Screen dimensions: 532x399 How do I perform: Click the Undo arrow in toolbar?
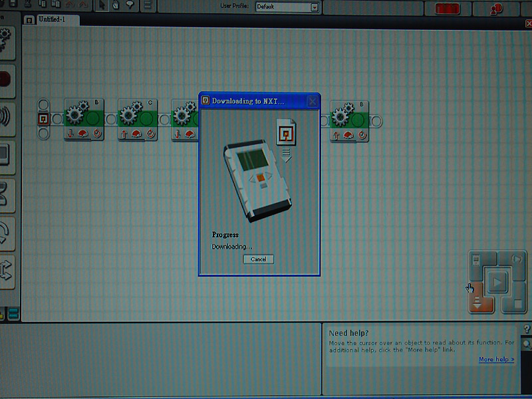(x=70, y=5)
